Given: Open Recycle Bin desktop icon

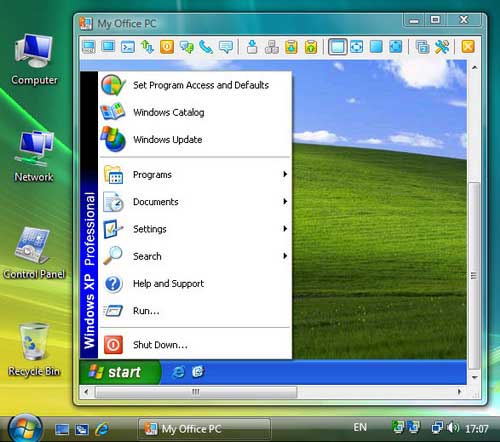Looking at the screenshot, I should pos(34,350).
